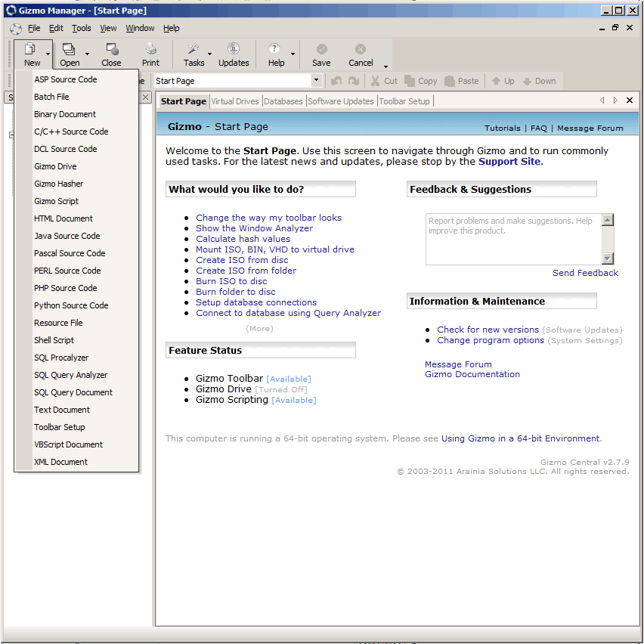Click the Open toolbar icon
Screen dimensions: 644x644
(69, 49)
